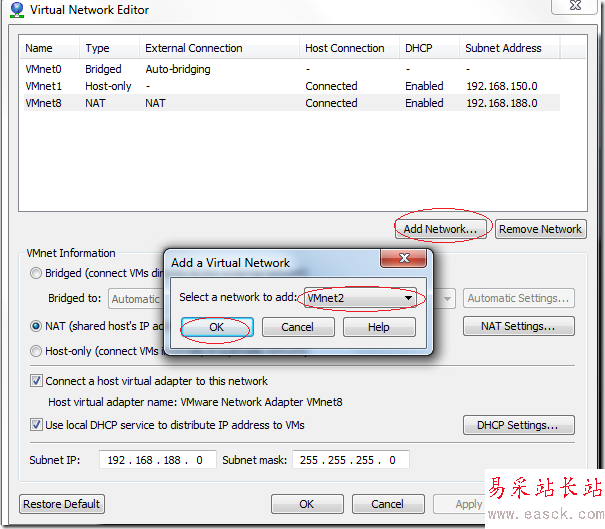Screen dimensions: 605x529
Task: Sort by Subnet Address column header
Action: coord(509,48)
